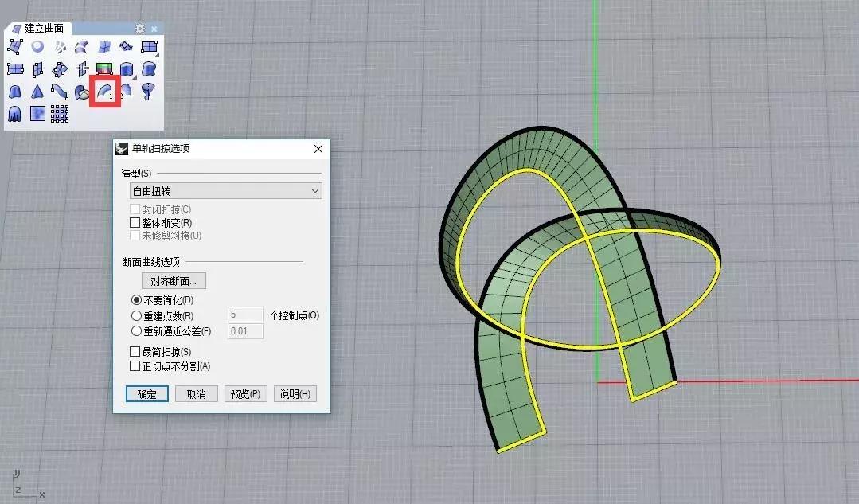Enable the 整体渐变 checkbox
Viewport: 859px width, 504px height.
[x=135, y=223]
